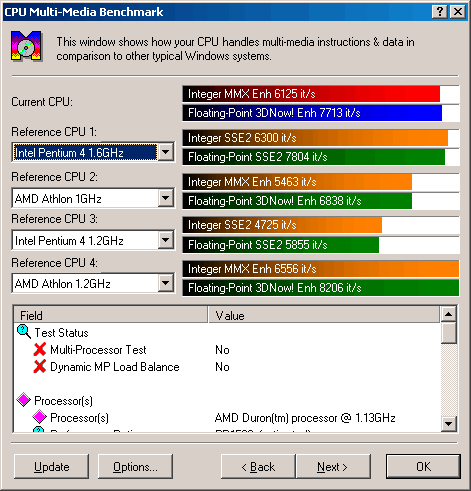Confirm with the OK button
The image size is (471, 491).
click(x=423, y=466)
